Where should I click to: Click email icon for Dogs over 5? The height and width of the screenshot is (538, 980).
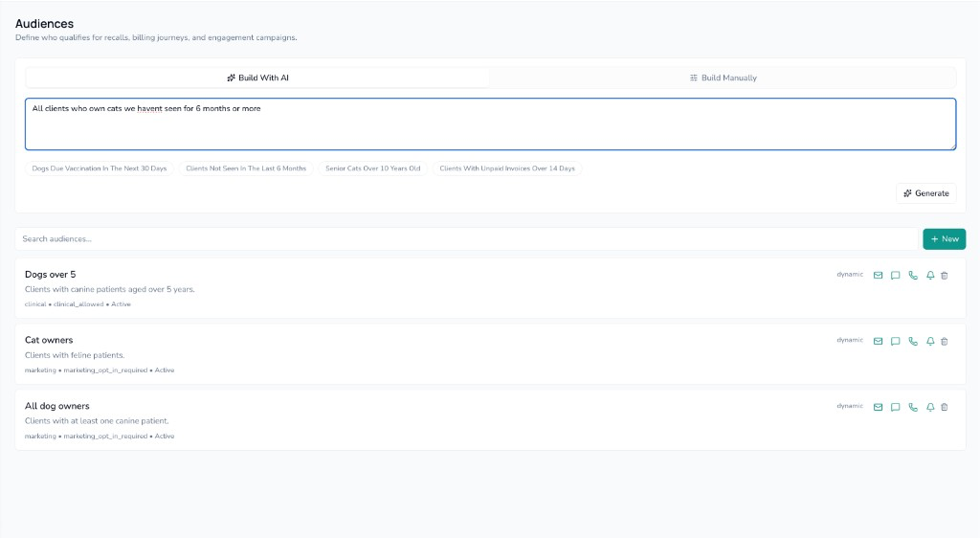point(879,275)
